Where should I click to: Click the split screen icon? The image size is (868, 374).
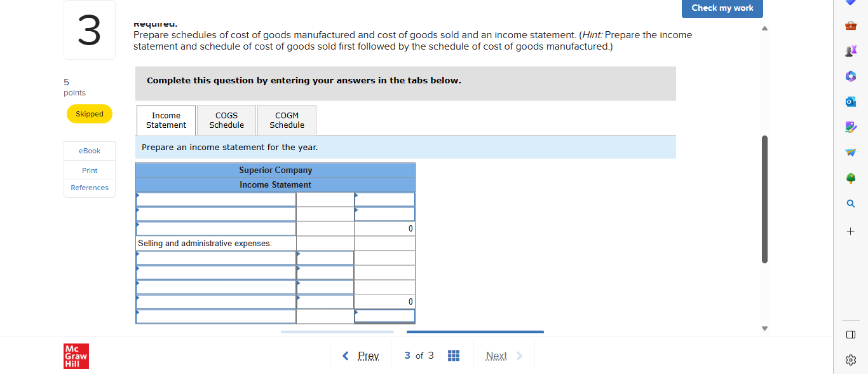850,334
